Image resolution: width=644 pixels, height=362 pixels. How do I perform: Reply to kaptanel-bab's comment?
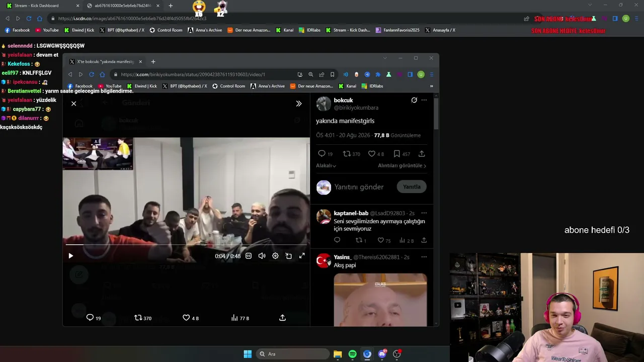pyautogui.click(x=337, y=240)
